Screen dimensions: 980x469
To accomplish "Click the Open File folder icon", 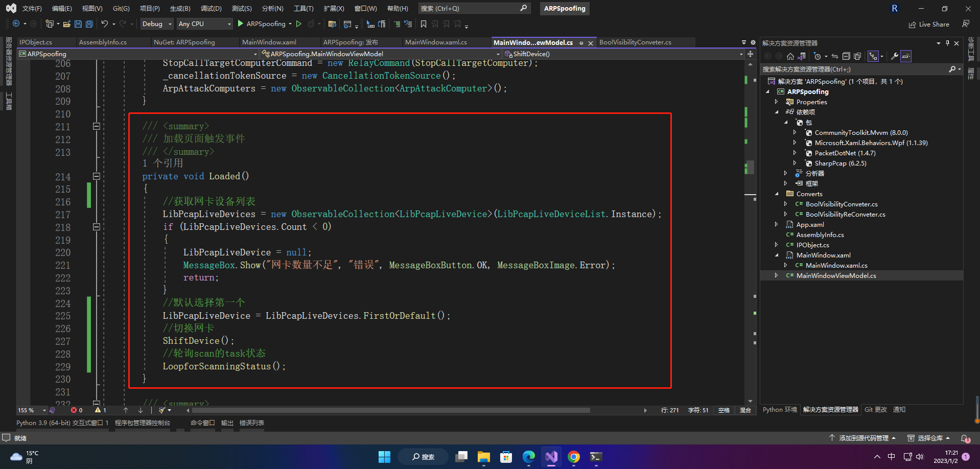I will point(67,24).
